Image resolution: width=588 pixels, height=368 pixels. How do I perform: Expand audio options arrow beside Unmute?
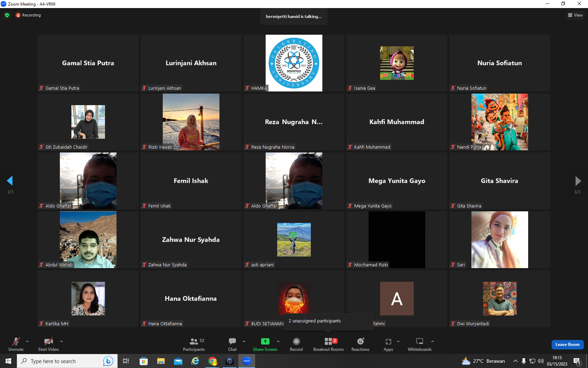pos(27,341)
